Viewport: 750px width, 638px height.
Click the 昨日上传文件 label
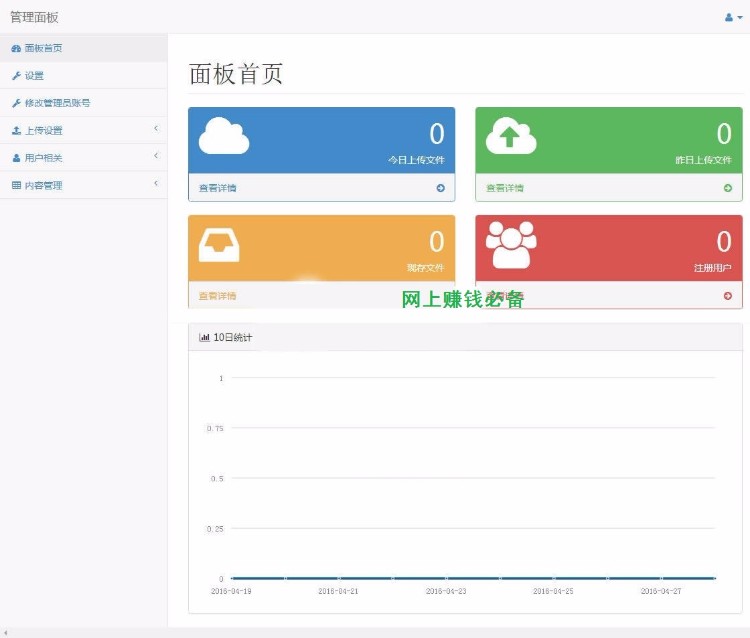[x=703, y=160]
